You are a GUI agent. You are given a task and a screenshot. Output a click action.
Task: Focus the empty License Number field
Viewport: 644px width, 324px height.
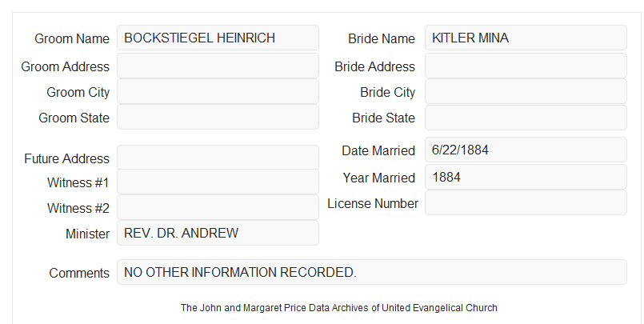526,202
